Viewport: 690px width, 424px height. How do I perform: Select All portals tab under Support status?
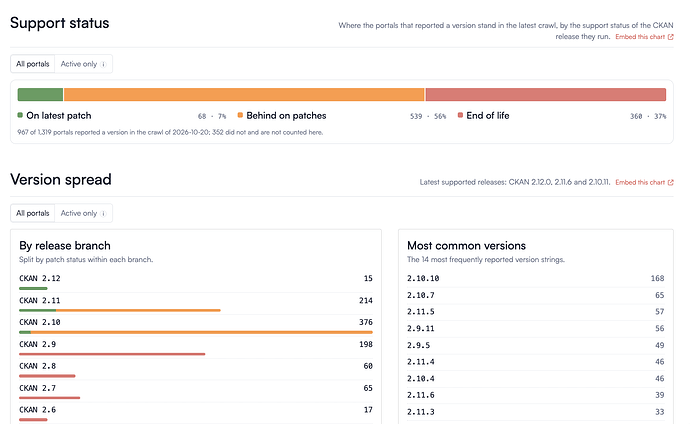coord(33,64)
